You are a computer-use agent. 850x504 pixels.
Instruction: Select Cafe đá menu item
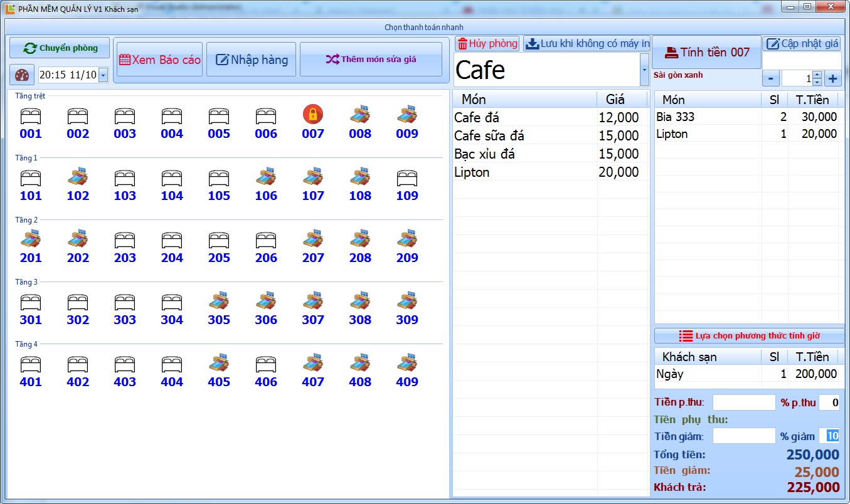click(550, 117)
